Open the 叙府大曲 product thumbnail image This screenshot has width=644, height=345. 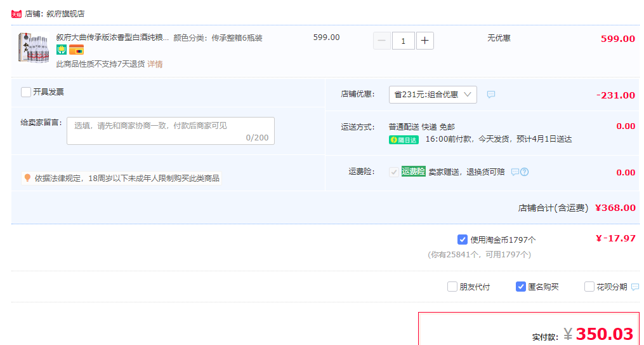tap(33, 47)
